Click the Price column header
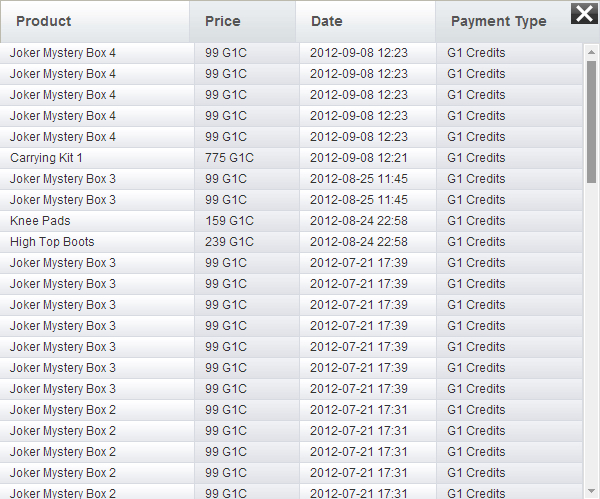 pyautogui.click(x=223, y=21)
